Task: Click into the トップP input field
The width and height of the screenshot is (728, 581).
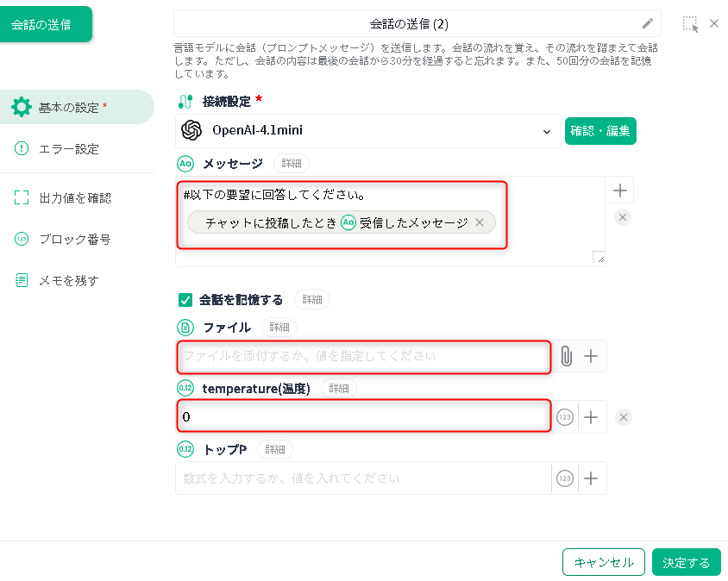Action: coord(362,478)
